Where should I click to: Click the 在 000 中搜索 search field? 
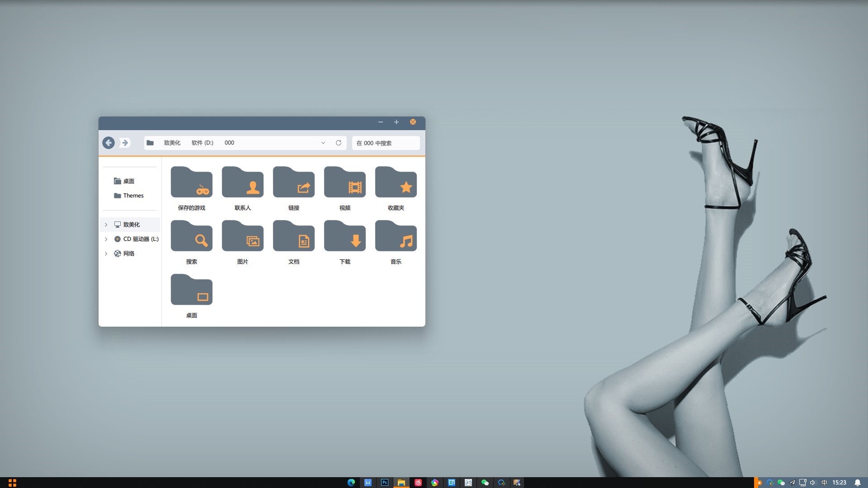click(x=385, y=143)
